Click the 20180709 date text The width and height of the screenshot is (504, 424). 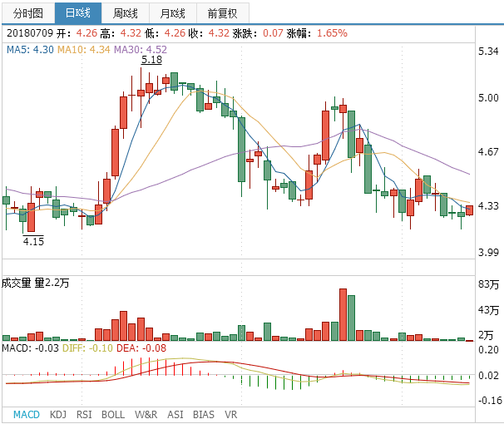(x=30, y=33)
